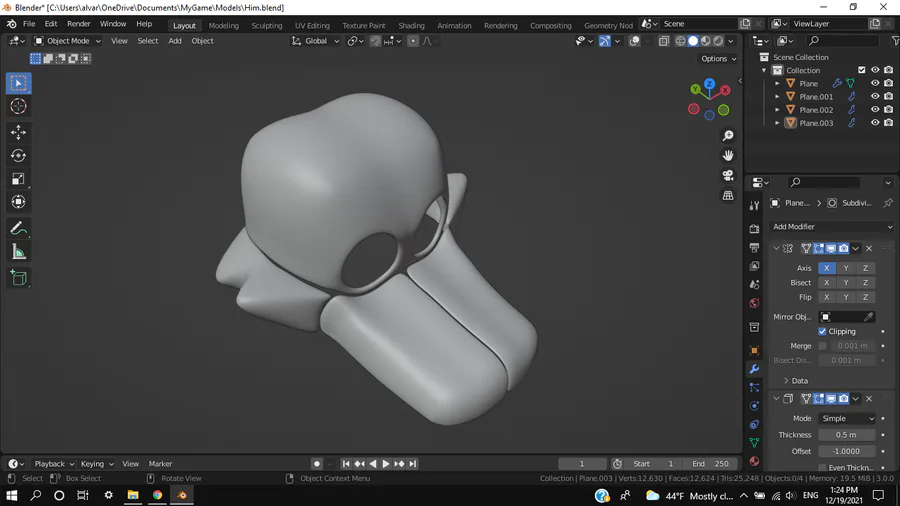Screen dimensions: 900x506
Task: Toggle mirror Axis Y button
Action: 846,268
